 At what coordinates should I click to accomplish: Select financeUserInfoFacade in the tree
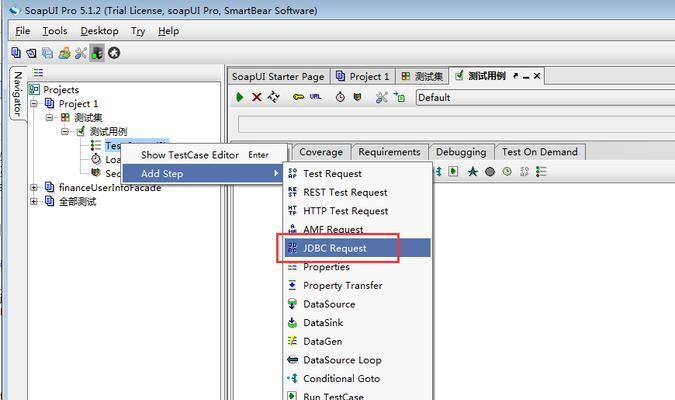coord(110,188)
